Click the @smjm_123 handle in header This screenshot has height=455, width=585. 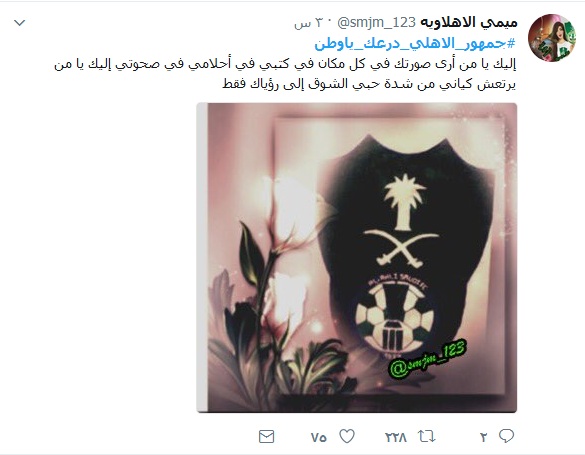pyautogui.click(x=376, y=23)
